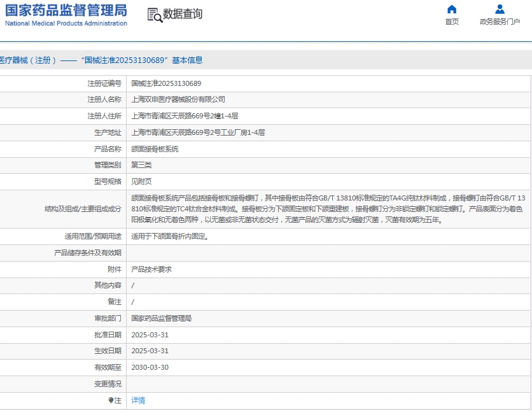Select registration number 国械注准20253130689 value
The height and width of the screenshot is (415, 532).
[166, 83]
